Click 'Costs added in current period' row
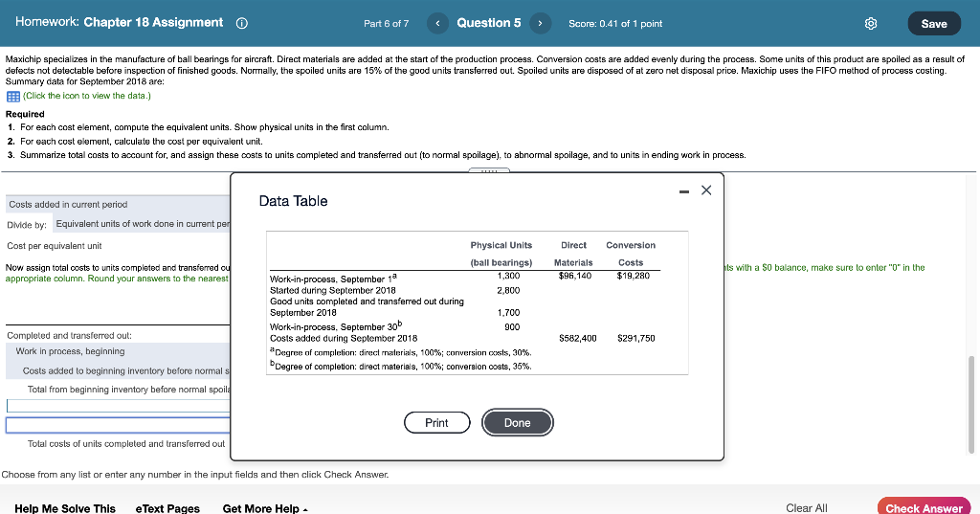 pyautogui.click(x=118, y=205)
